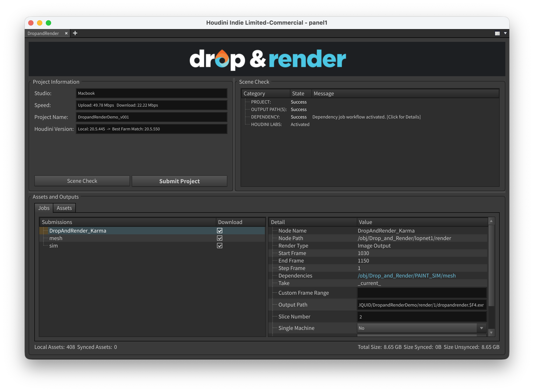Close the DropandRender tab

click(x=66, y=33)
